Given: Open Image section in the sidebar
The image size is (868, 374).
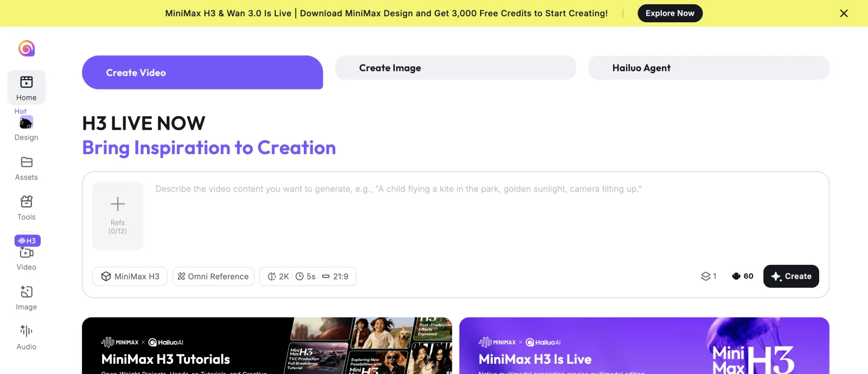Looking at the screenshot, I should coord(27,298).
